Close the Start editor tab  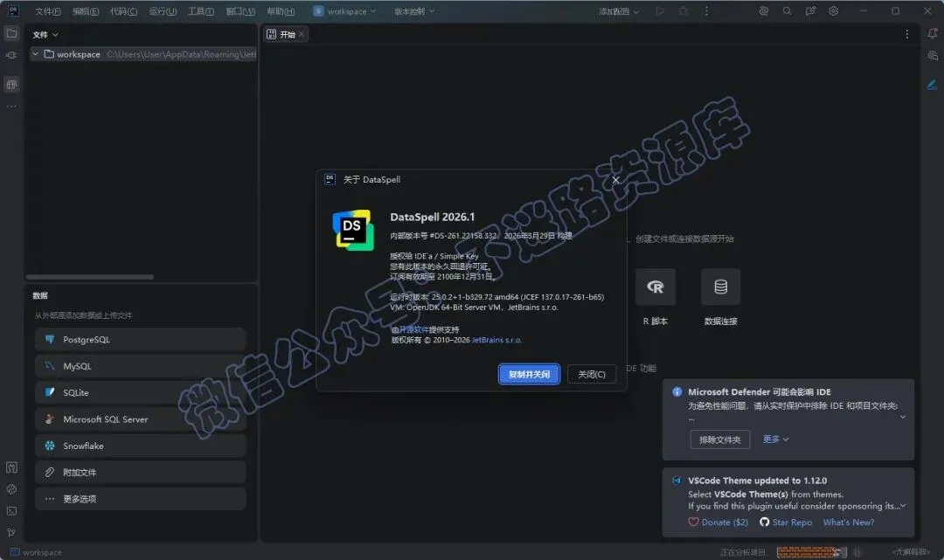tap(302, 34)
